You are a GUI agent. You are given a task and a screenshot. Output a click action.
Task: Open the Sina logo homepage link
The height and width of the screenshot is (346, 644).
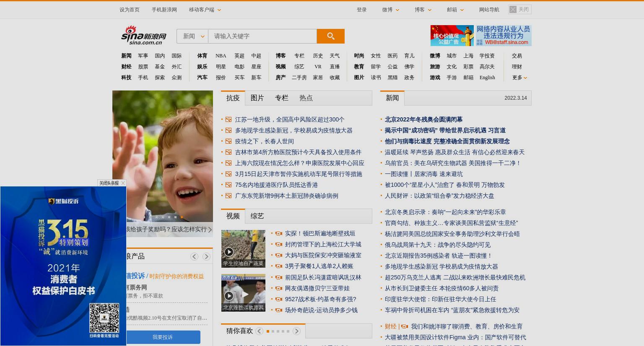point(143,35)
